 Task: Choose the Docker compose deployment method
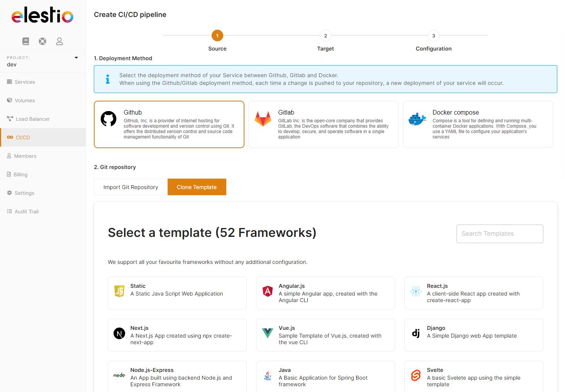(x=478, y=124)
